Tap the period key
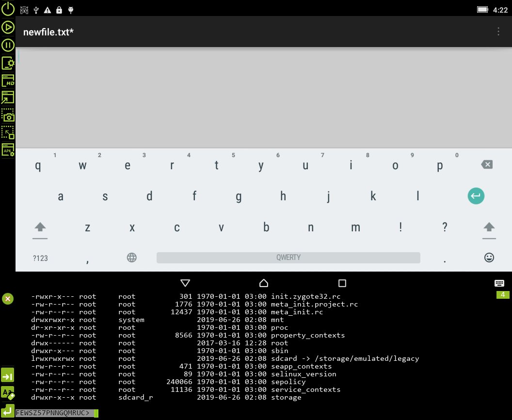 (445, 260)
